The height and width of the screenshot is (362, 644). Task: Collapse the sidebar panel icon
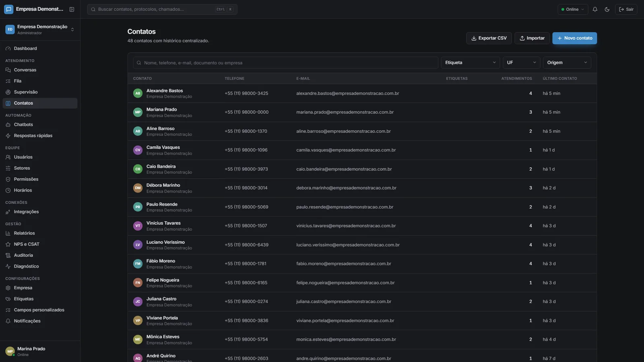coord(72,9)
